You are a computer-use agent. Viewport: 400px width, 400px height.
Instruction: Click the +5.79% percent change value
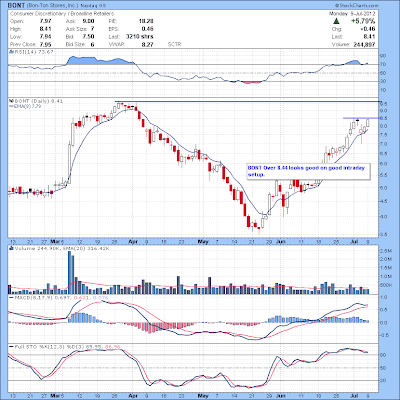coord(363,21)
